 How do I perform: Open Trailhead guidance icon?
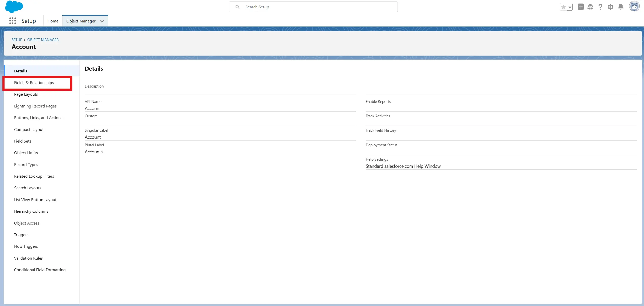pyautogui.click(x=590, y=7)
